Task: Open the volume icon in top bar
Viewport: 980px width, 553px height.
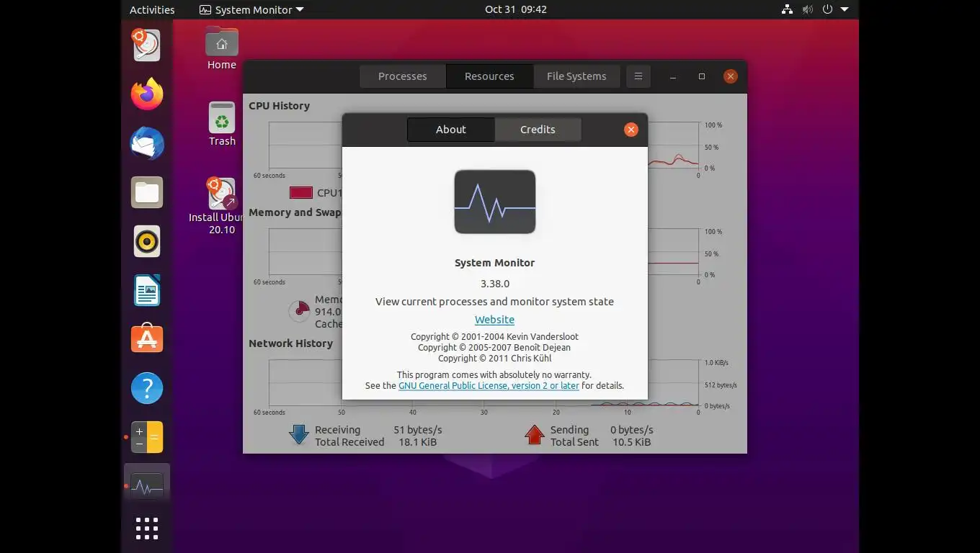Action: [x=807, y=9]
